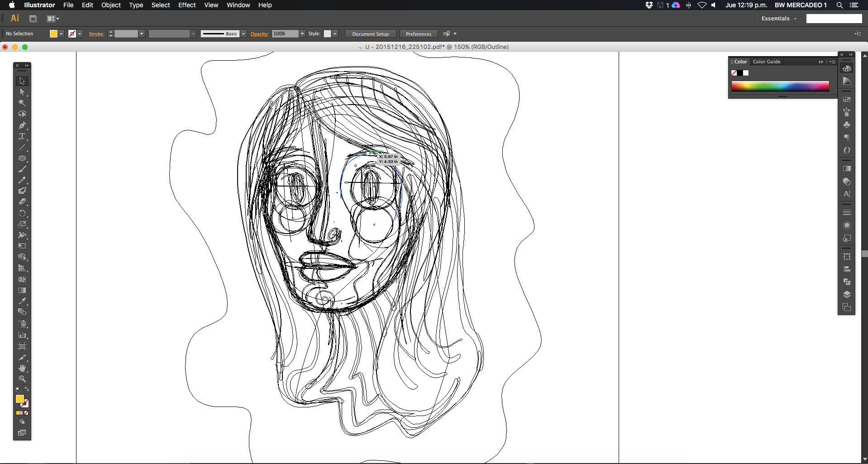Open the Layers panel icon
Viewport: 868px width, 464px height.
[847, 295]
